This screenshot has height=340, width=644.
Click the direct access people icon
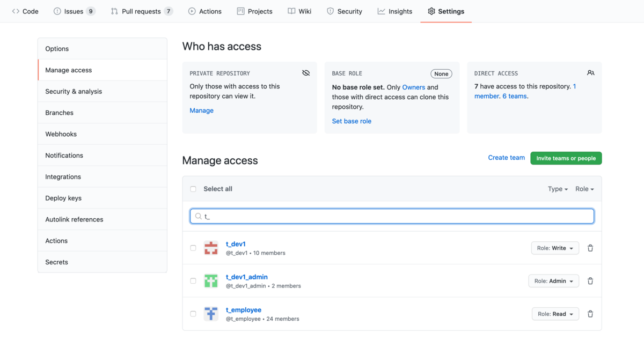[590, 73]
